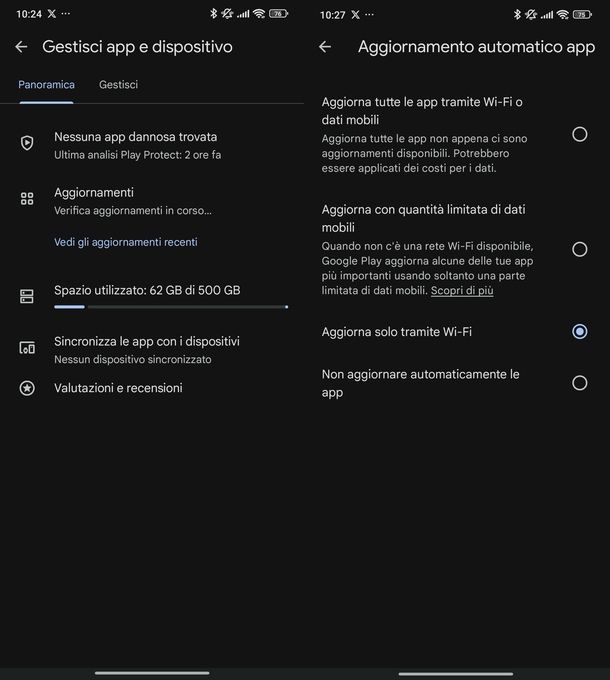610x680 pixels.
Task: Select Aggiorna solo tramite Wi-Fi radio
Action: [580, 332]
